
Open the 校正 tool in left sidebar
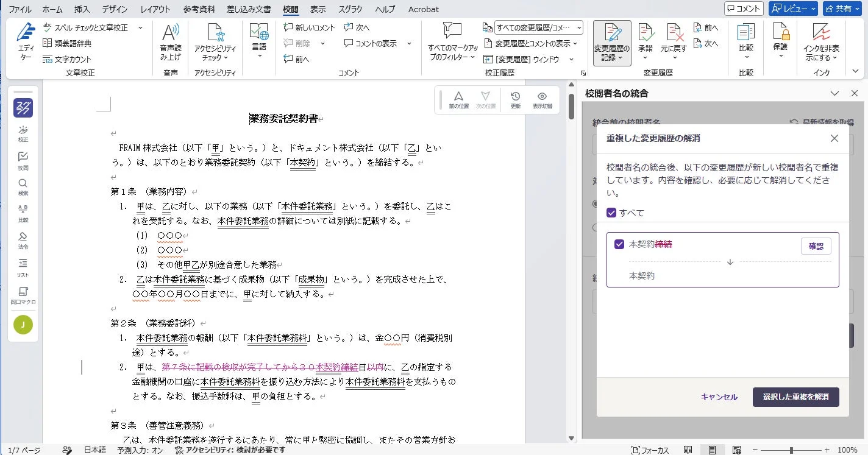[x=23, y=134]
